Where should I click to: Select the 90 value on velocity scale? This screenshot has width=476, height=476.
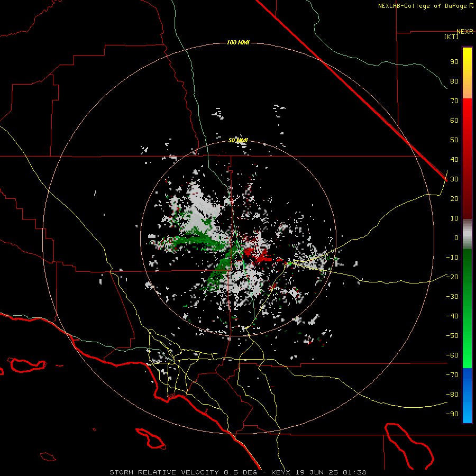tap(454, 62)
